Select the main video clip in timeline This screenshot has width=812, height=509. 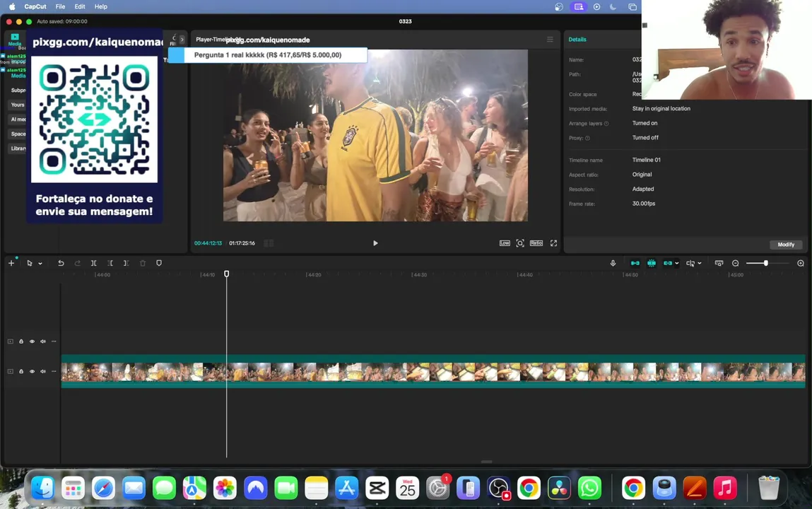pyautogui.click(x=433, y=371)
